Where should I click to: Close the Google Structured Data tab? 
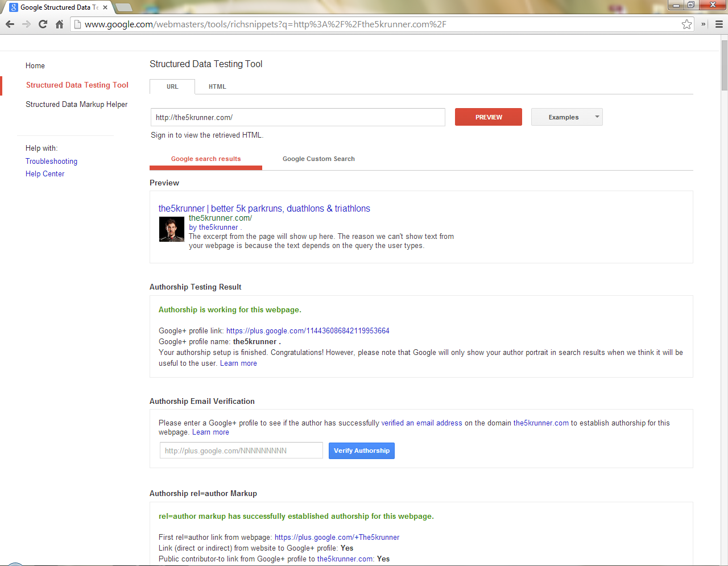pyautogui.click(x=105, y=7)
